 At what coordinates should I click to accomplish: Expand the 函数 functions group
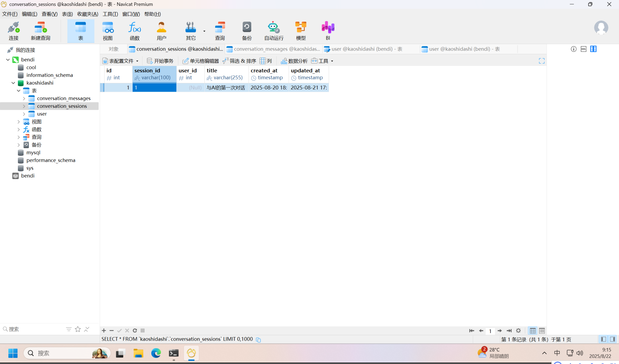coord(19,130)
